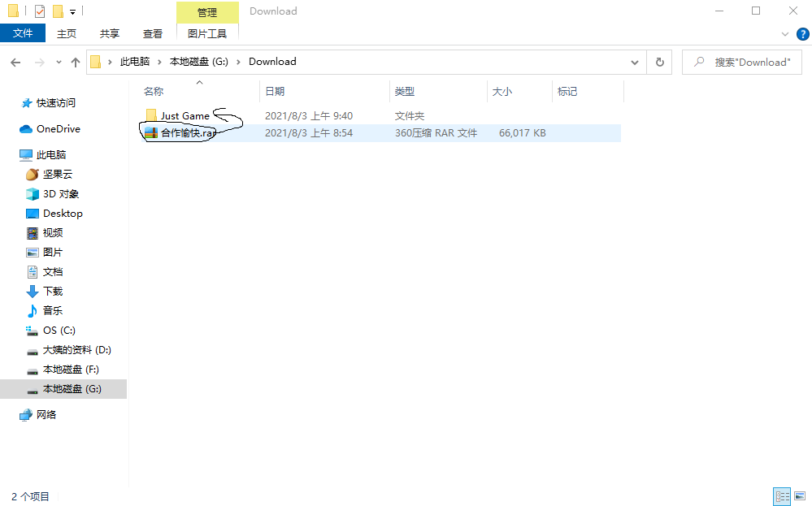Open OS (C:) drive in navigation pane
This screenshot has width=812, height=506.
[59, 330]
